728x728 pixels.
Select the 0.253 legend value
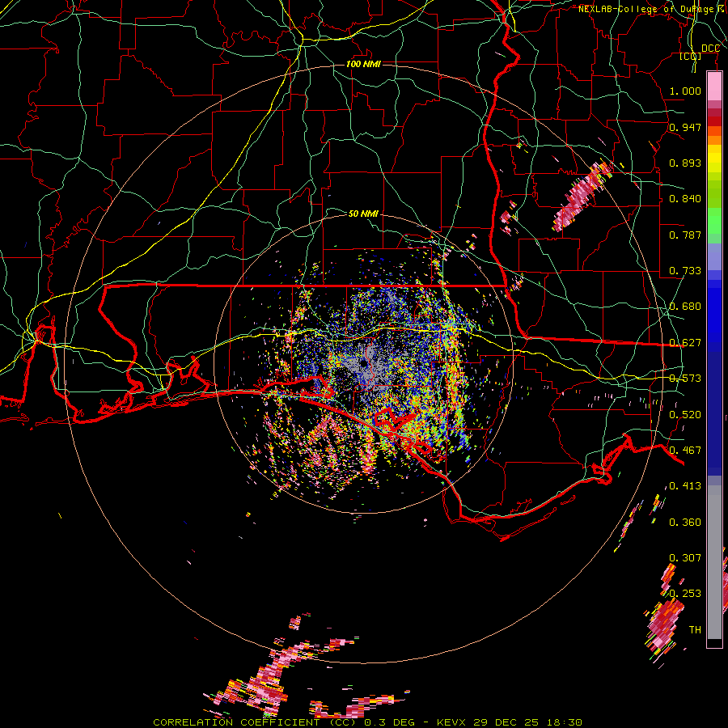click(x=685, y=594)
